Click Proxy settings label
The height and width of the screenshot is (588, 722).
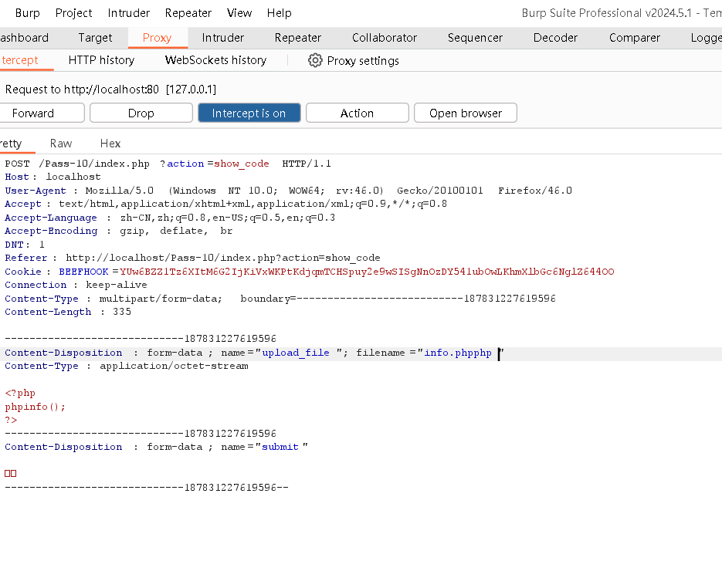point(363,61)
